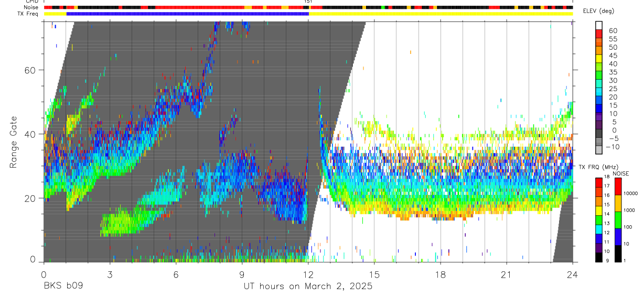Pick the red top segment of TX FRQ colorbar
Image resolution: width=644 pixels, height=297 pixels.
tap(598, 182)
